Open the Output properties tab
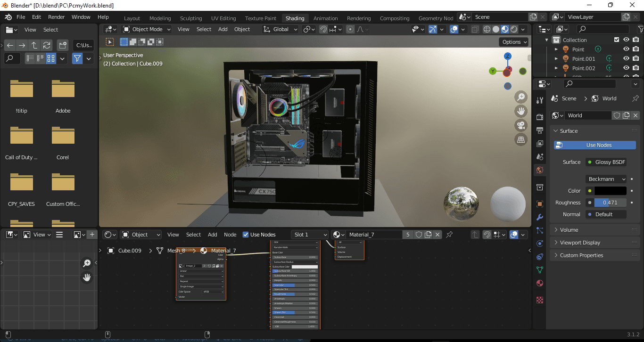This screenshot has width=644, height=342. (x=540, y=130)
